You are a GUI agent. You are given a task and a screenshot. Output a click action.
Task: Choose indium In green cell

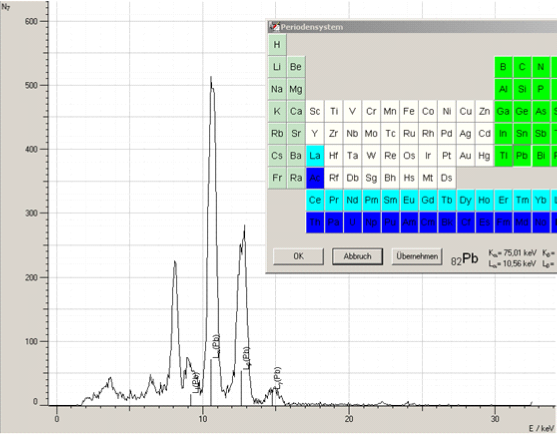tap(503, 134)
